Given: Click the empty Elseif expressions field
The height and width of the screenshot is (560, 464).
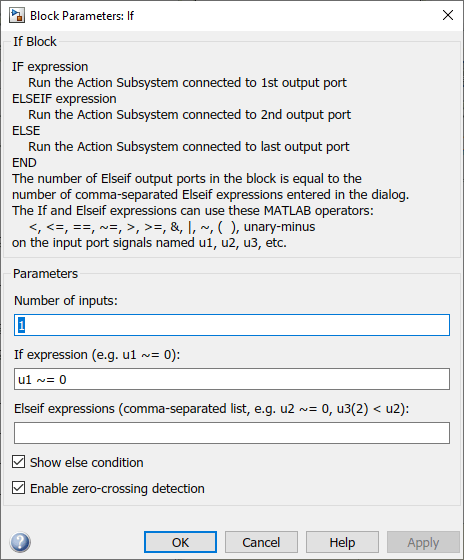Looking at the screenshot, I should click(232, 433).
